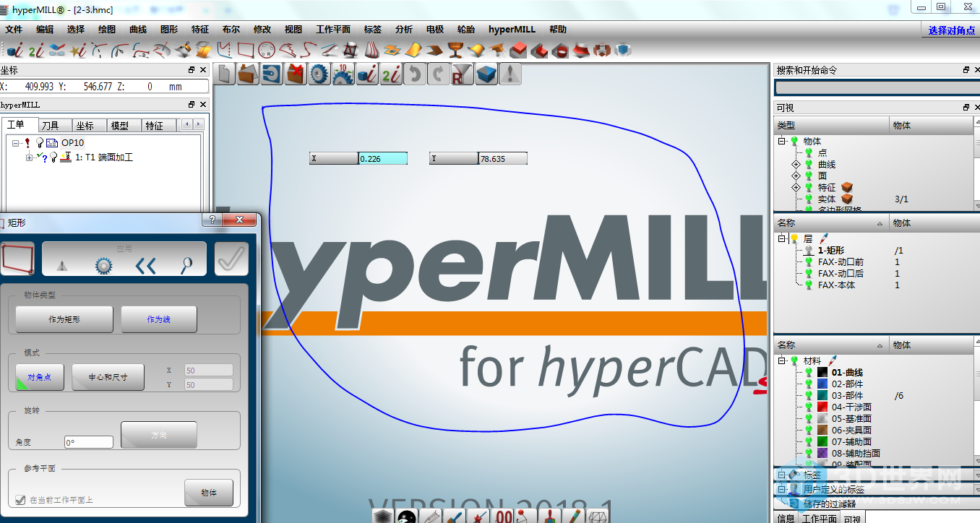This screenshot has height=523, width=980.
Task: Click the 物体 reference plane button
Action: click(209, 493)
